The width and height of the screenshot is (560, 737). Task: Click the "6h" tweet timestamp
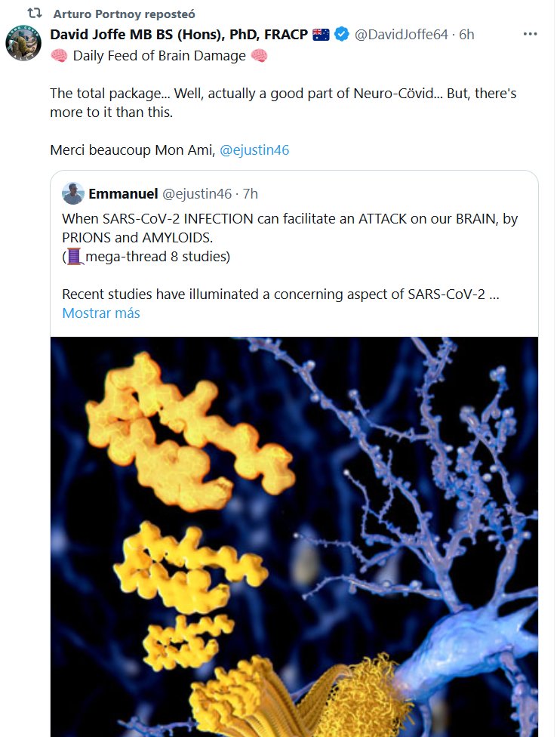pos(466,34)
